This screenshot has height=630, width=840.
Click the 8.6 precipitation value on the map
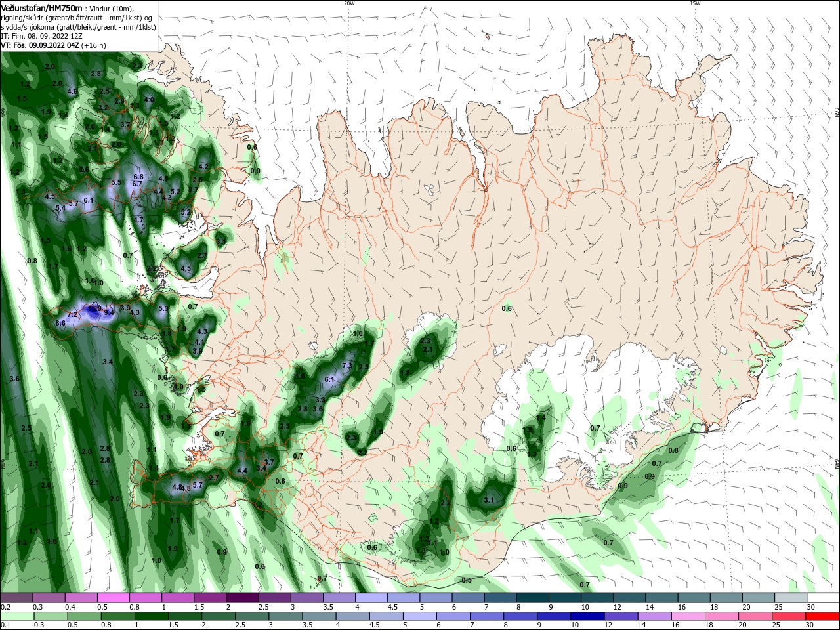point(60,324)
